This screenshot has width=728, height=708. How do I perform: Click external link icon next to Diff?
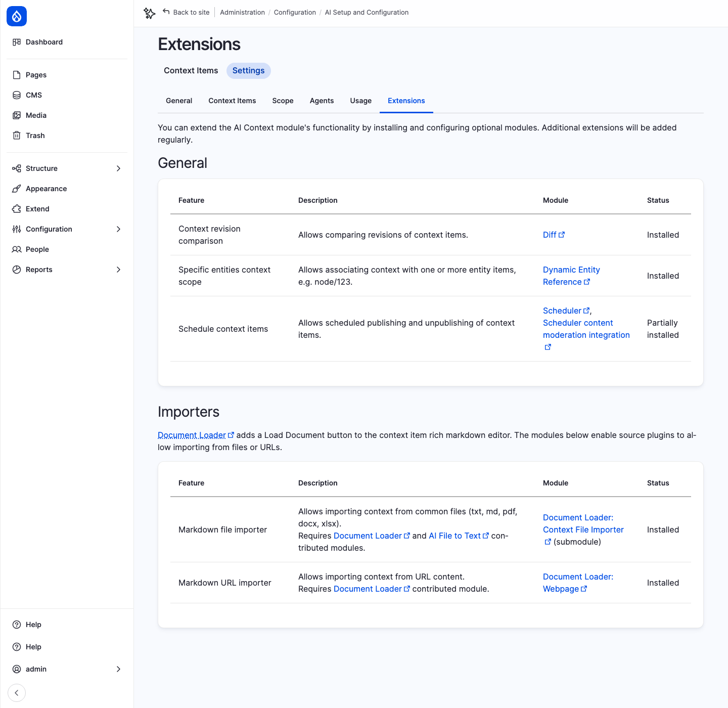[x=562, y=235]
